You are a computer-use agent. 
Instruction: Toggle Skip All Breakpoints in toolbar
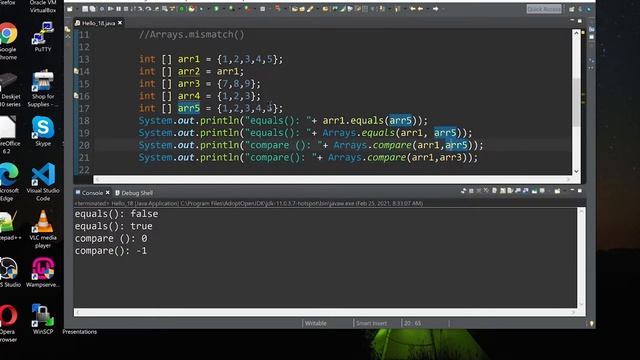pyautogui.click(x=102, y=9)
